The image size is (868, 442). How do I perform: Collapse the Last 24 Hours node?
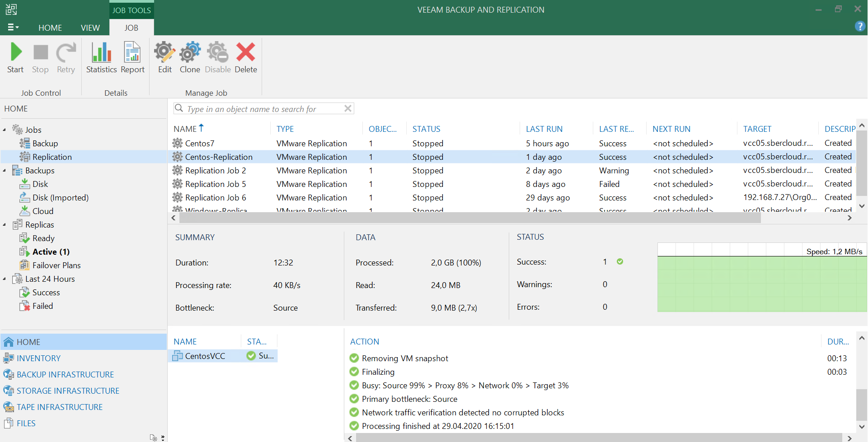5,279
